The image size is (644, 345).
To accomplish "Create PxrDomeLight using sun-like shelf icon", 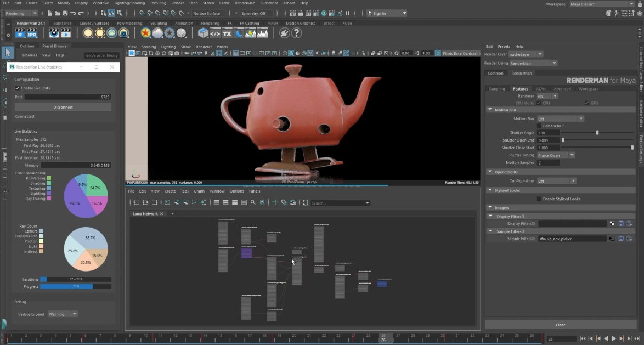I will [100, 33].
